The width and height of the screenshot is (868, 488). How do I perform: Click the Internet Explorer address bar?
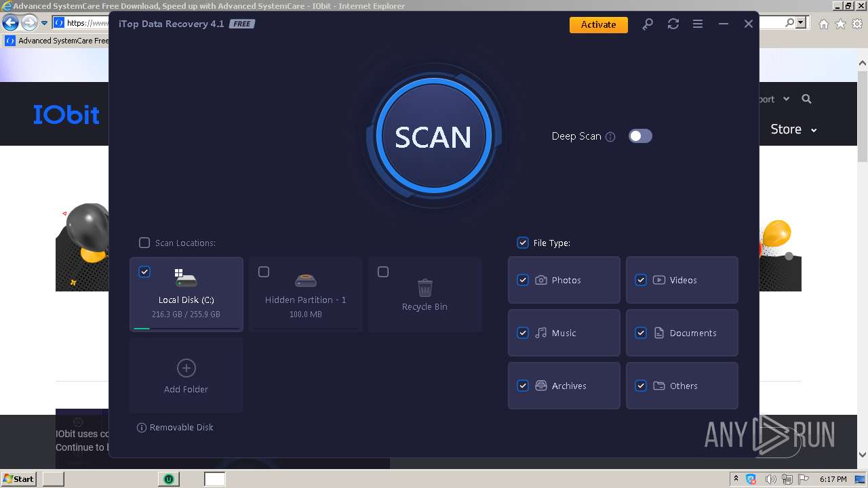click(x=81, y=23)
